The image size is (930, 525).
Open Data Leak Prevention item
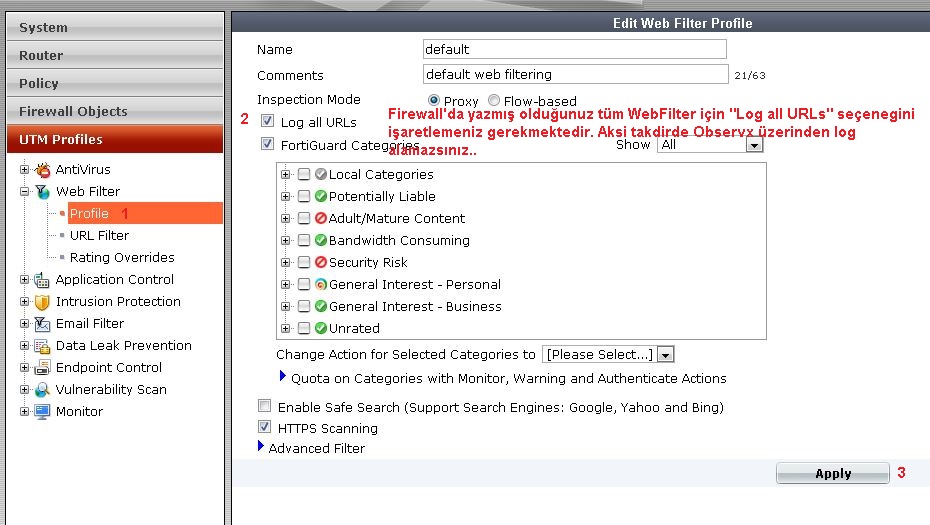pyautogui.click(x=123, y=346)
